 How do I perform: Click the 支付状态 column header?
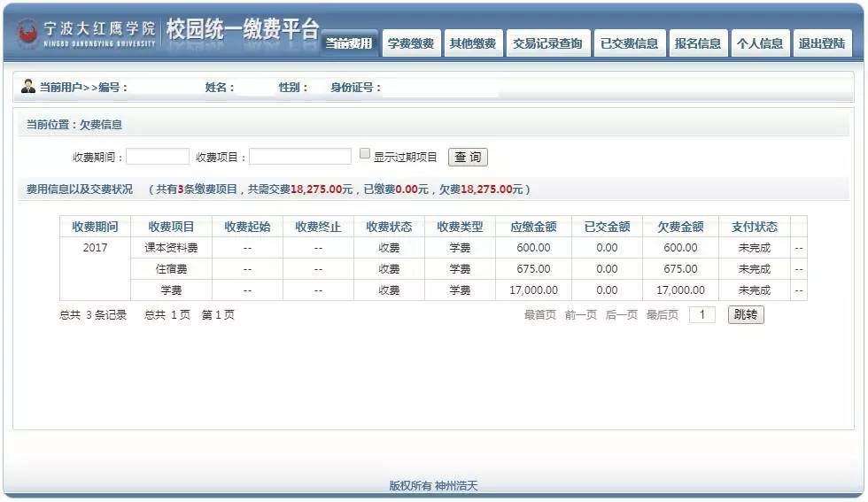tap(755, 227)
